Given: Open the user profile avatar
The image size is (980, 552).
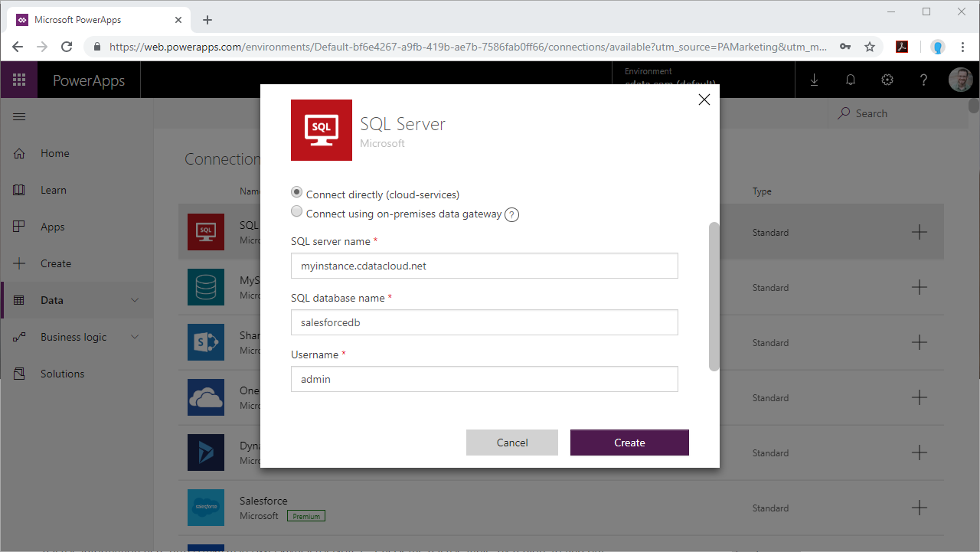Looking at the screenshot, I should pos(961,80).
